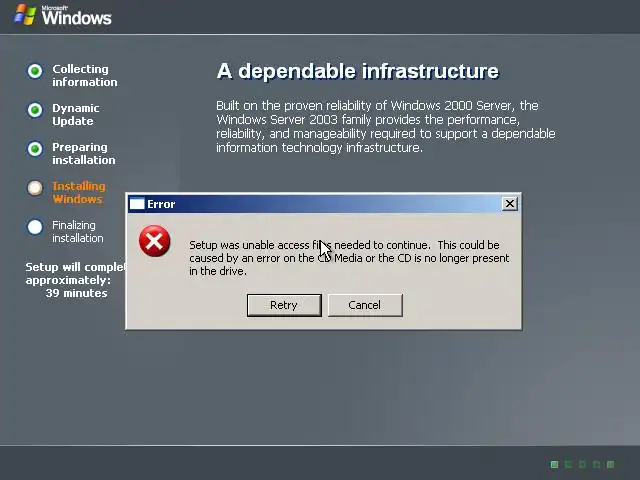Click the Finalizing installation white indicator
The image size is (640, 480).
point(35,227)
